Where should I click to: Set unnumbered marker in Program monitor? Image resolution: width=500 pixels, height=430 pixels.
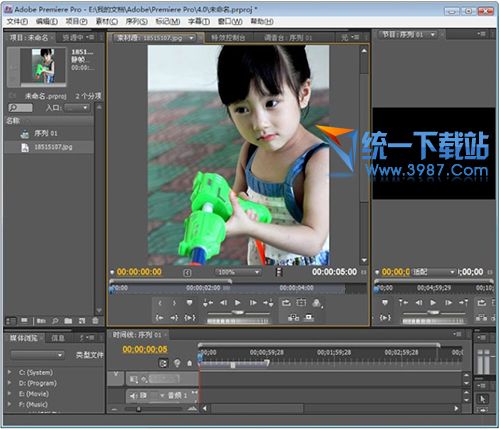click(385, 303)
